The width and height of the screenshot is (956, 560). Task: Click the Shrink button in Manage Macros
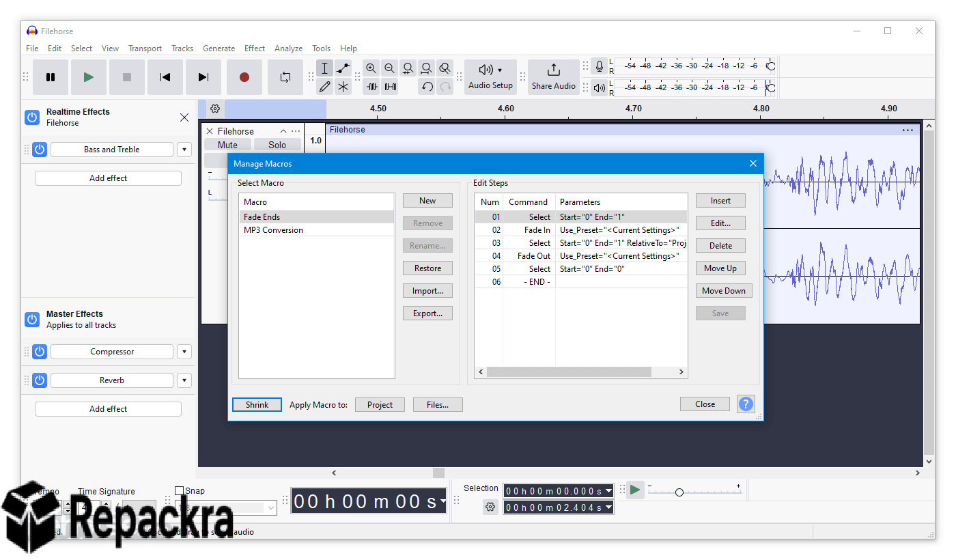point(257,405)
